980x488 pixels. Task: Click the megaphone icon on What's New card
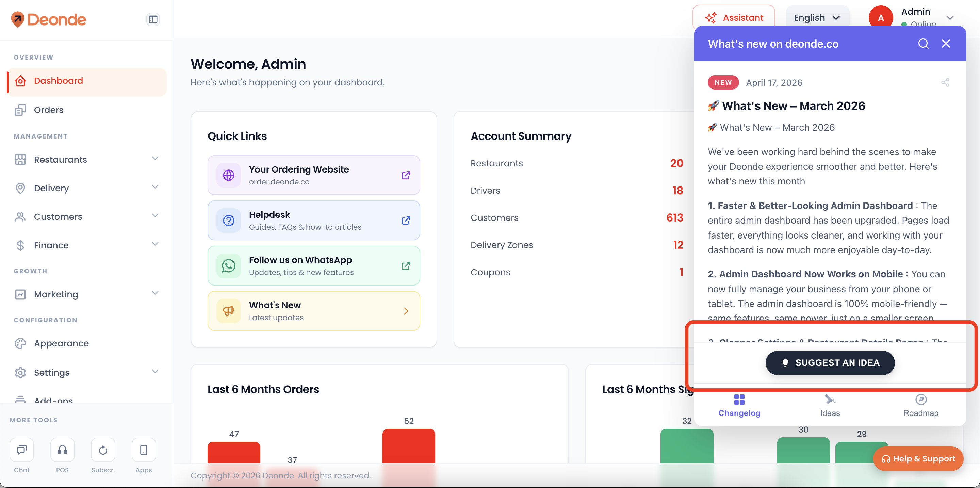click(229, 311)
